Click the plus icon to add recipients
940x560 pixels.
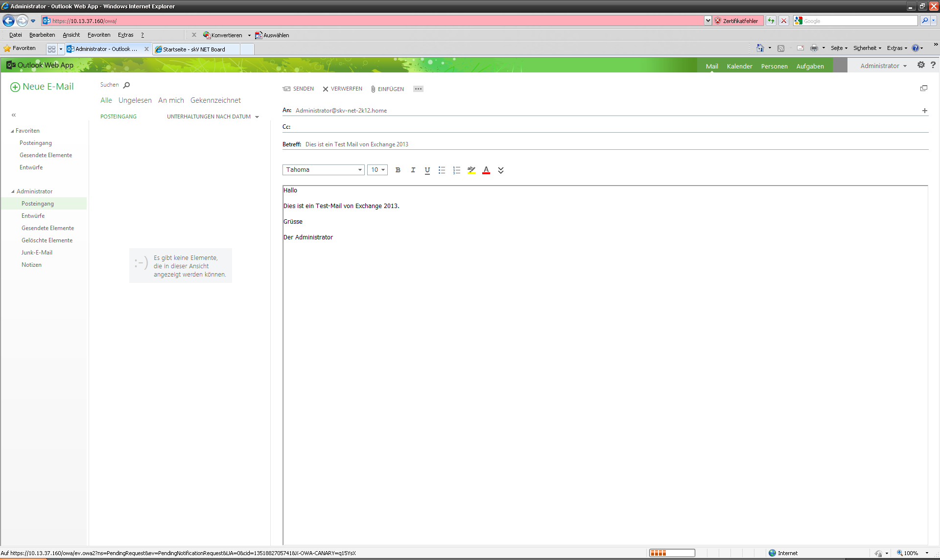coord(924,111)
